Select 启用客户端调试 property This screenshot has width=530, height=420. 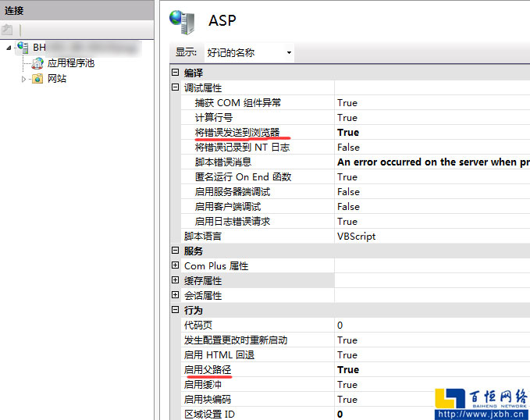228,207
